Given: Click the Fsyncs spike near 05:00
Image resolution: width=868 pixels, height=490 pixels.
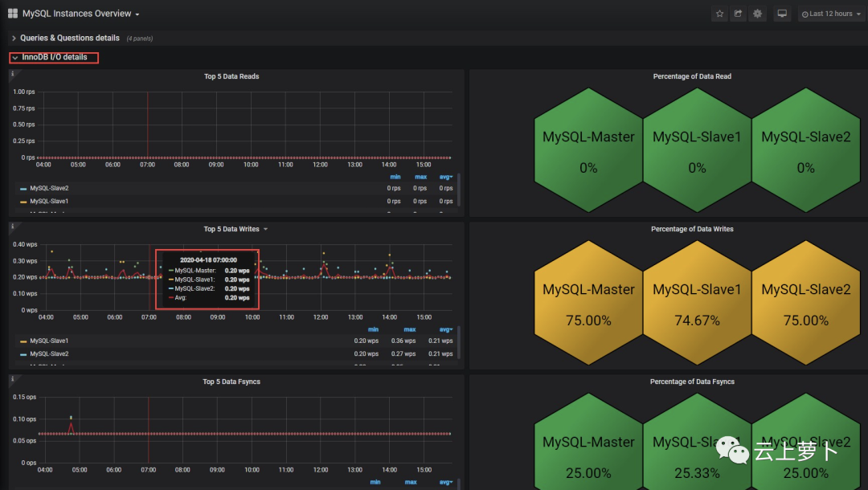Looking at the screenshot, I should [x=71, y=425].
